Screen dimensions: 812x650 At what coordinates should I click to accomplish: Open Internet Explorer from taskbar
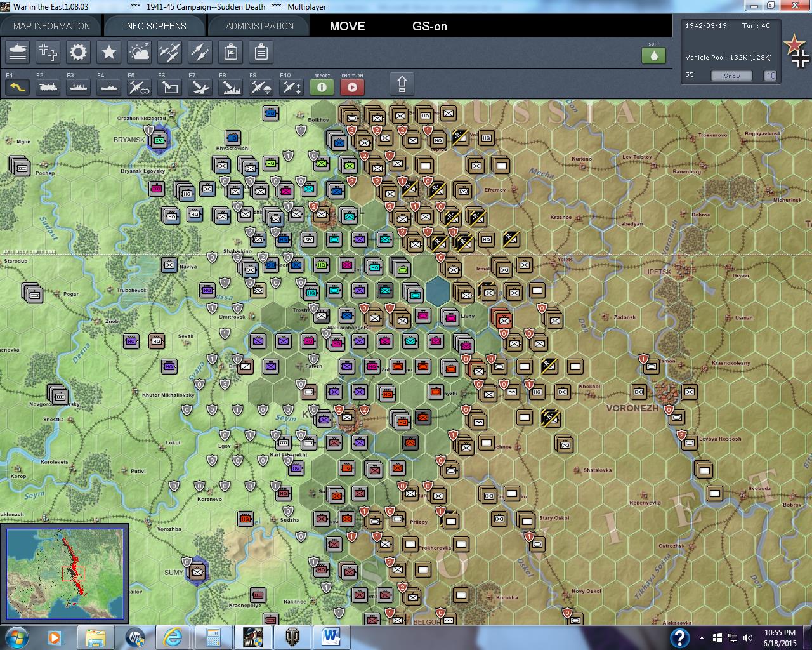coord(173,637)
